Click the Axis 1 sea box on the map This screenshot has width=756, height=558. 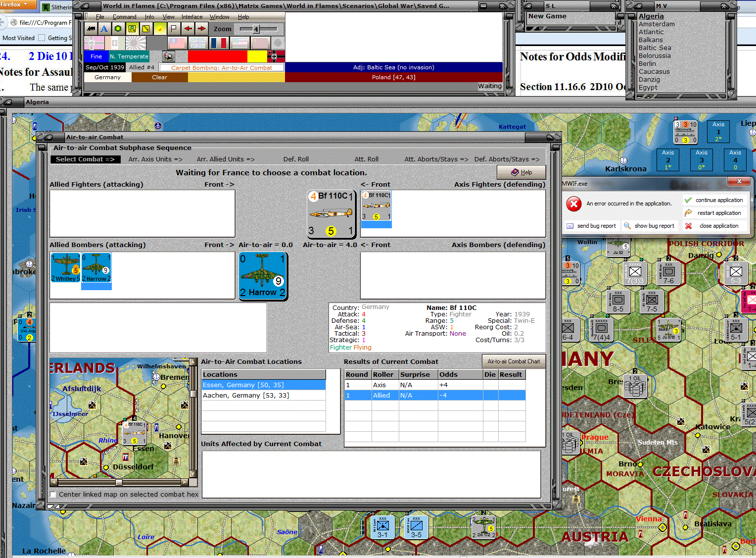pyautogui.click(x=718, y=131)
